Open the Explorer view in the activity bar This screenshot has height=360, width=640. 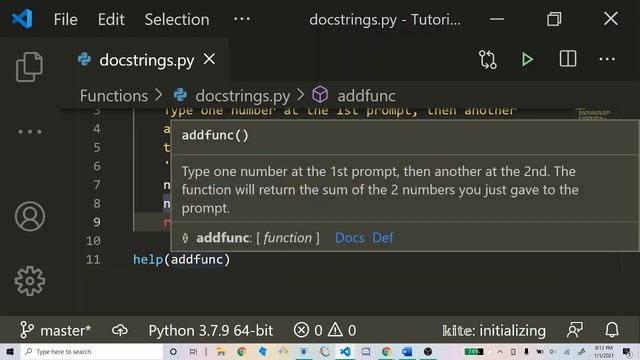coord(29,67)
